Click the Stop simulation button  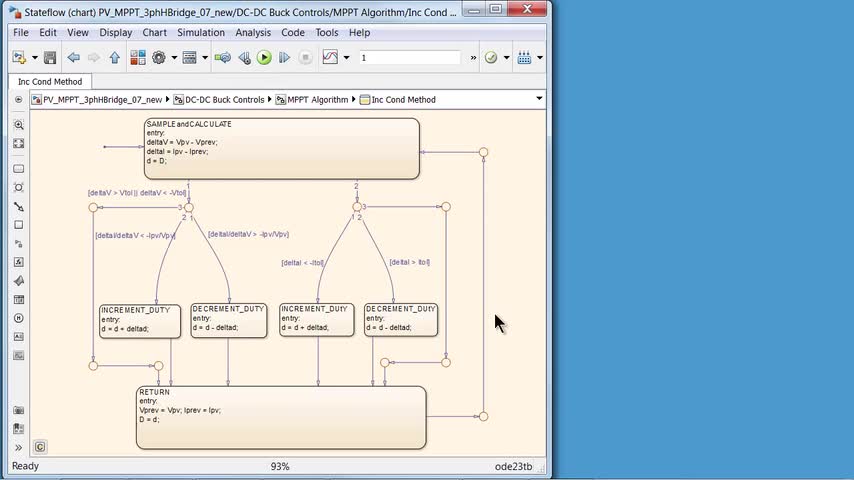(x=306, y=57)
